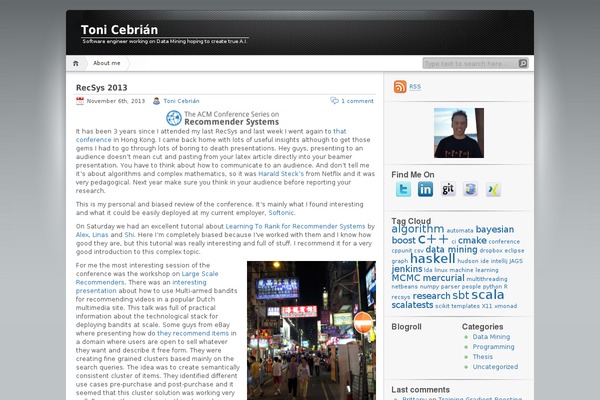Select the data mining tag
The image size is (600, 400).
point(452,250)
